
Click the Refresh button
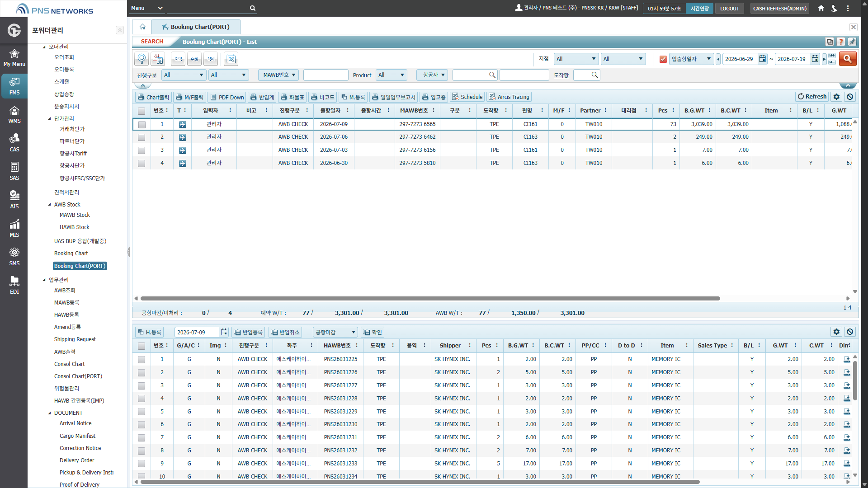(812, 97)
